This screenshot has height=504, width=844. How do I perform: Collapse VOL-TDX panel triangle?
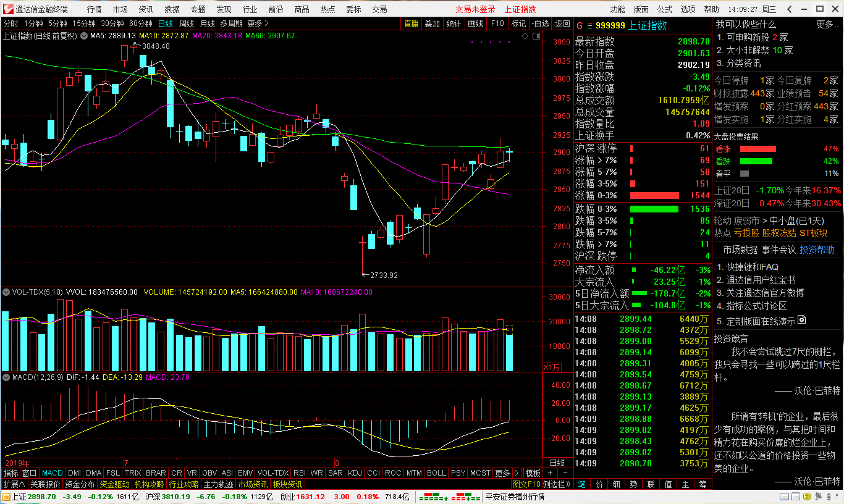point(6,292)
